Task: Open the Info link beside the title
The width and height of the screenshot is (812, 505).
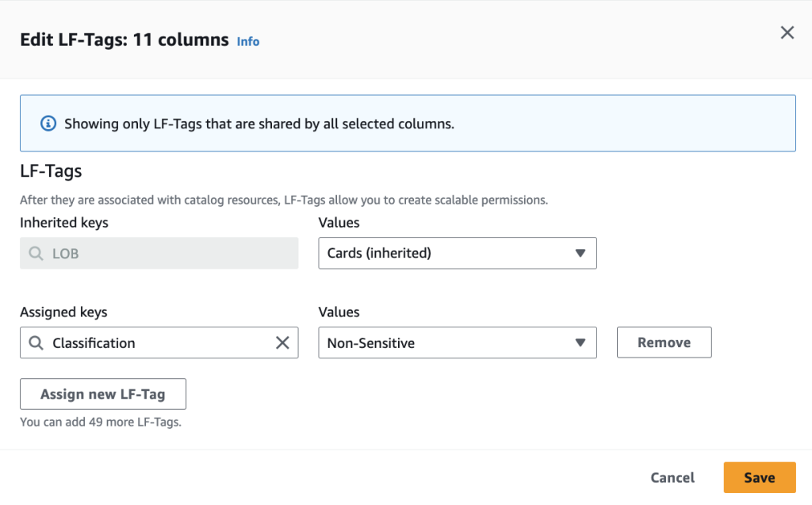Action: (x=248, y=41)
